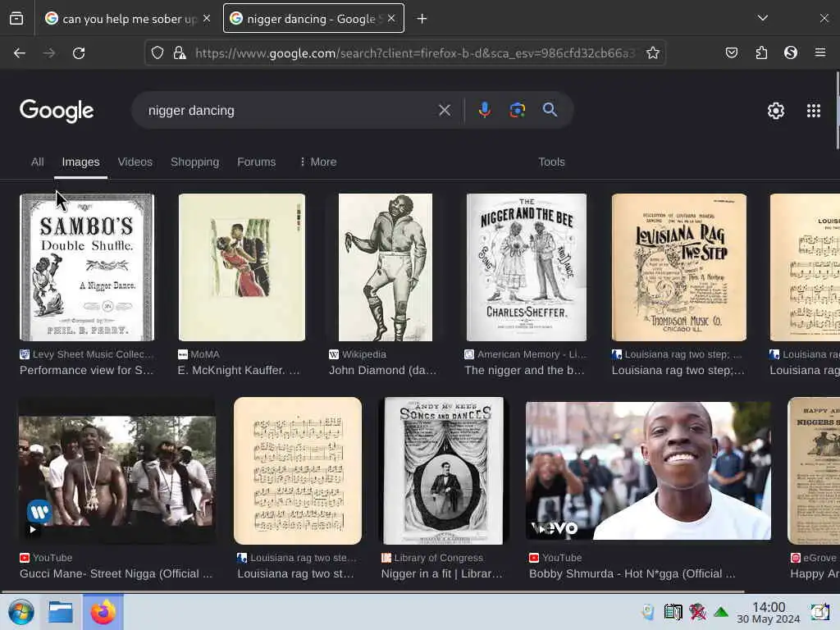Viewport: 840px width, 630px height.
Task: Click the circled S toolbar extension icon
Action: point(791,53)
